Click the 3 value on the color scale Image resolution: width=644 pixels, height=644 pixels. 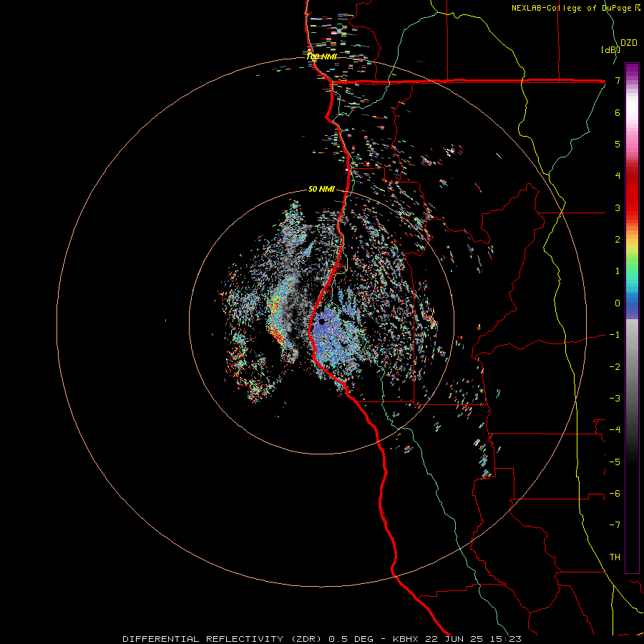[618, 208]
